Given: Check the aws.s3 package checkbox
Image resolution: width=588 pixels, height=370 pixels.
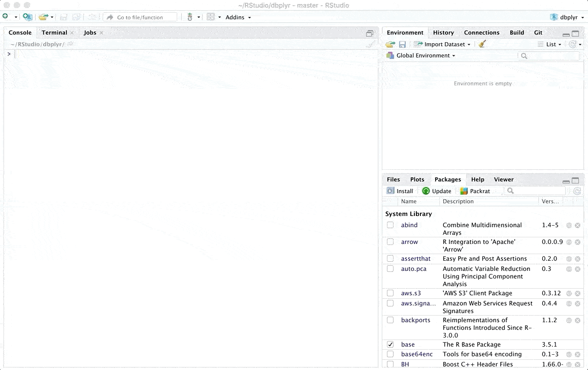Looking at the screenshot, I should [x=390, y=293].
